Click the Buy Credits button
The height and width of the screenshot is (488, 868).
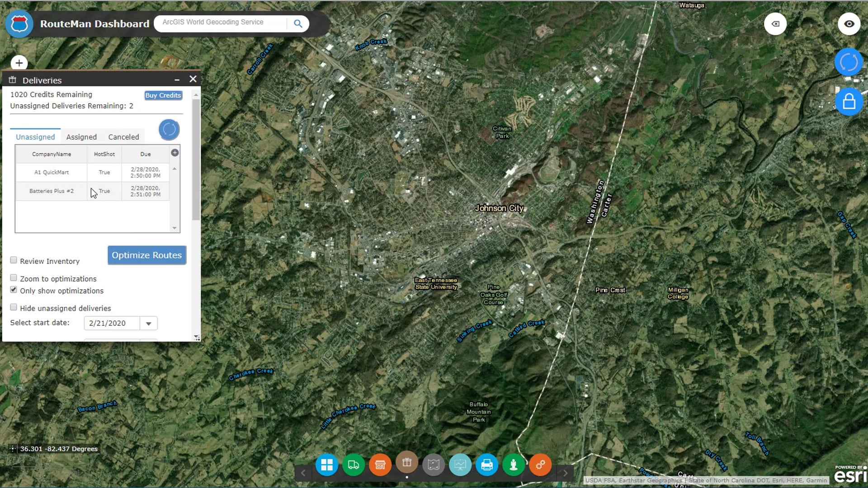(163, 95)
